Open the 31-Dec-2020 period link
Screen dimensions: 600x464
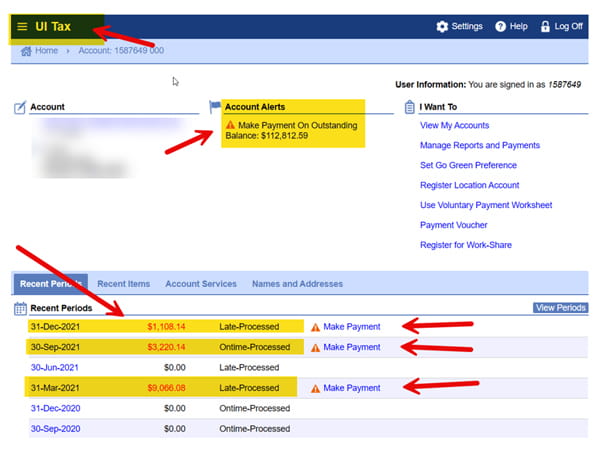pyautogui.click(x=55, y=409)
